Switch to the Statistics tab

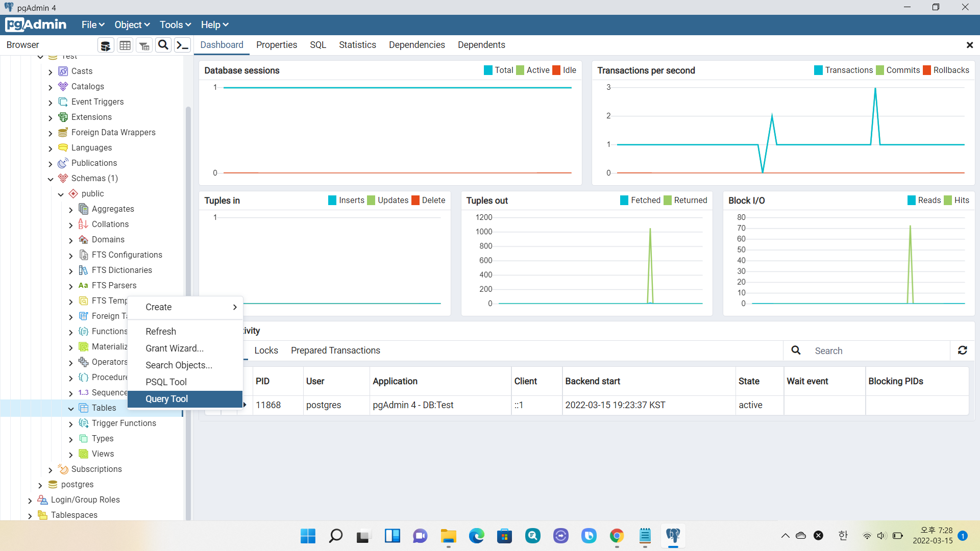tap(357, 45)
